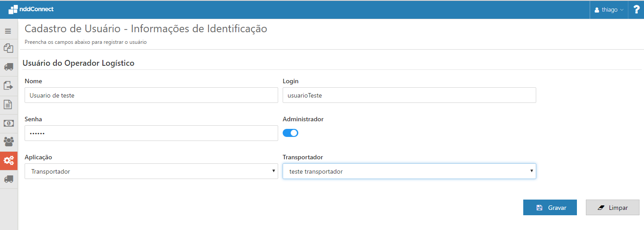Select the Senha password field
This screenshot has height=230, width=644.
[x=151, y=133]
